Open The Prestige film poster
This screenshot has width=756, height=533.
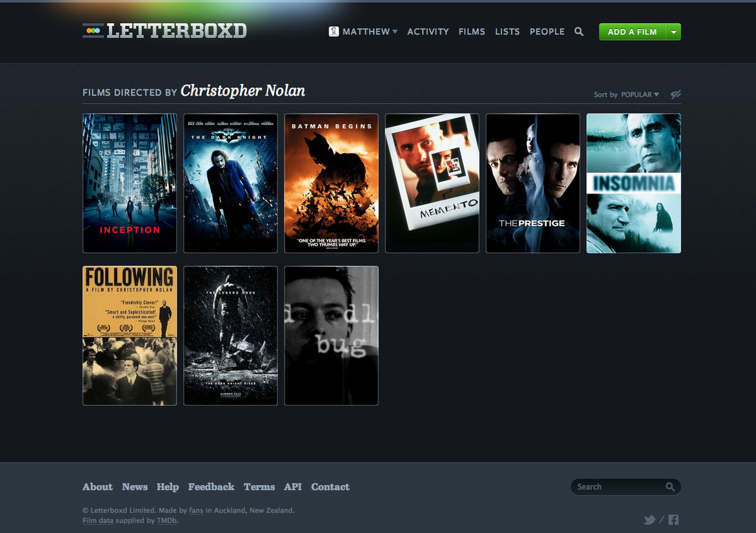[533, 183]
